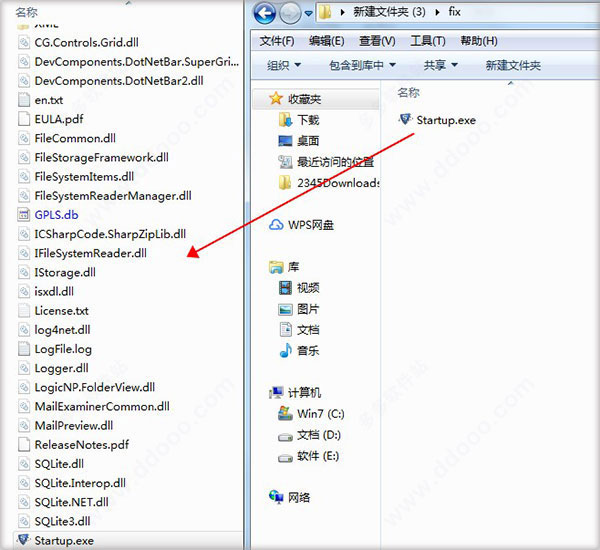Expand the 共享 dropdown

tap(440, 65)
